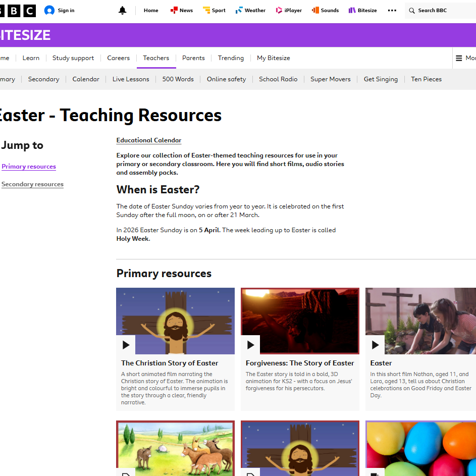
Task: Go to Learn section
Action: (x=31, y=58)
